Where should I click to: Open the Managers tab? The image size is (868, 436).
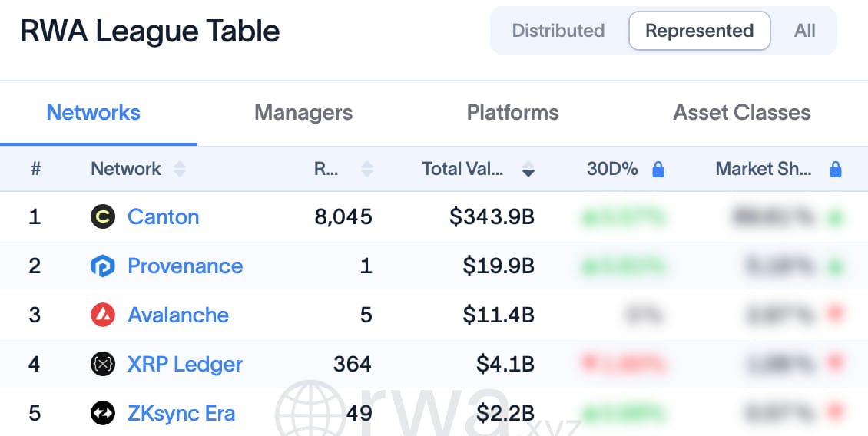tap(303, 112)
